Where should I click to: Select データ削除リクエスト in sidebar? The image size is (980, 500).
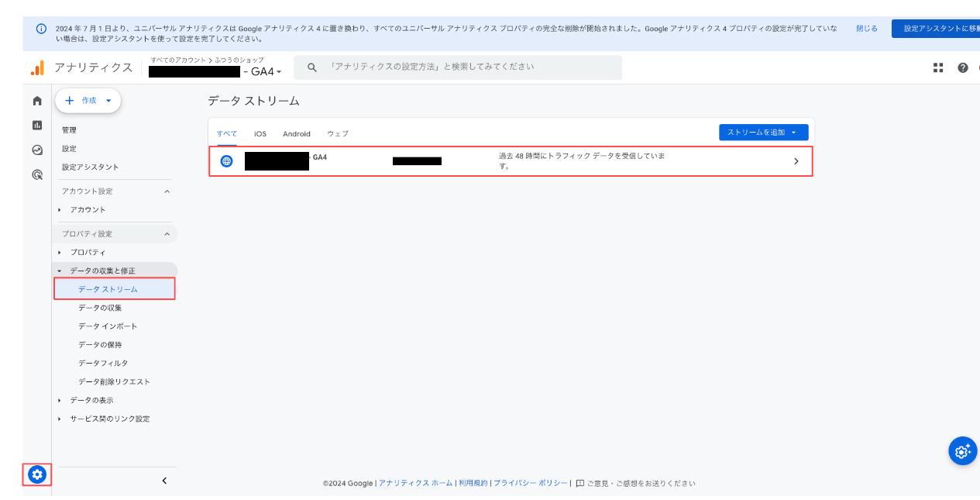pos(115,381)
